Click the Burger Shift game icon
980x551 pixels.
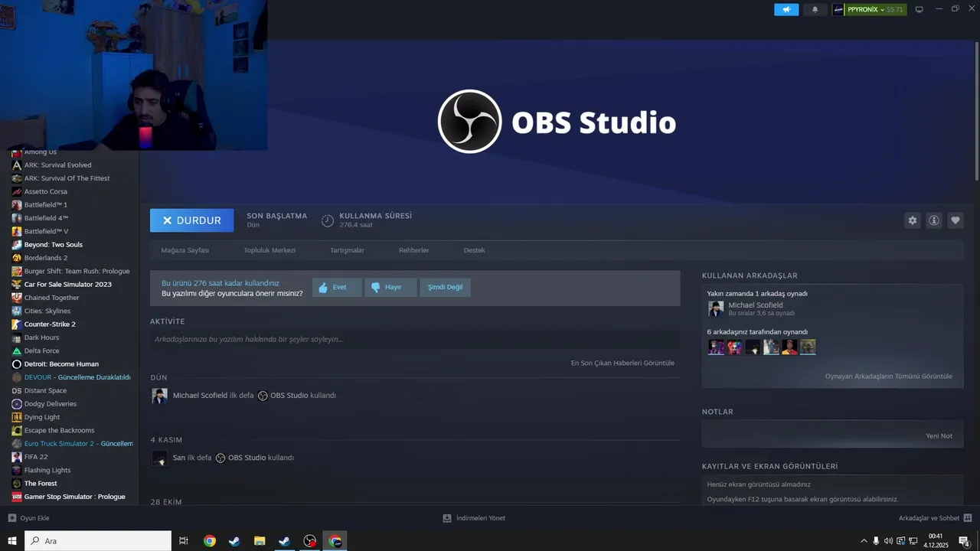pyautogui.click(x=17, y=271)
